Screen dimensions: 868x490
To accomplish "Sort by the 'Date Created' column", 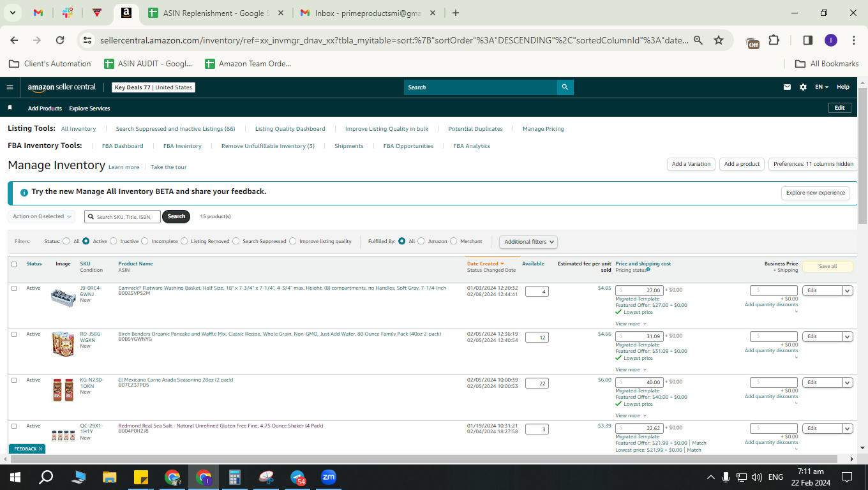I will coord(486,264).
